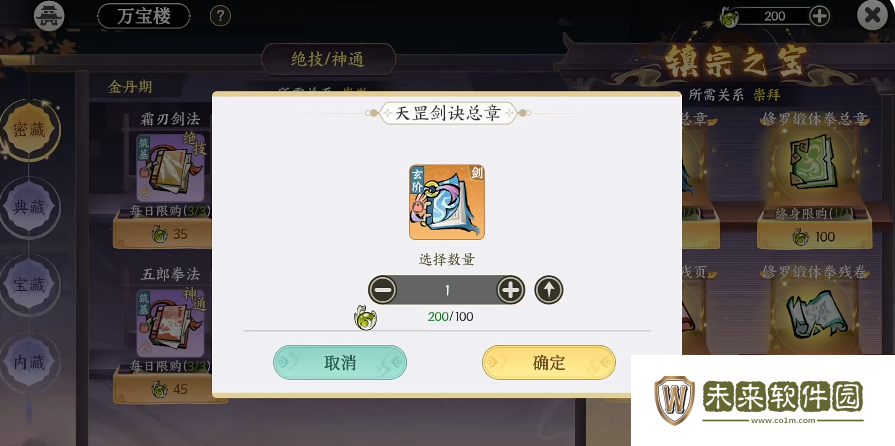Add more currency with top plus icon

coord(820,16)
